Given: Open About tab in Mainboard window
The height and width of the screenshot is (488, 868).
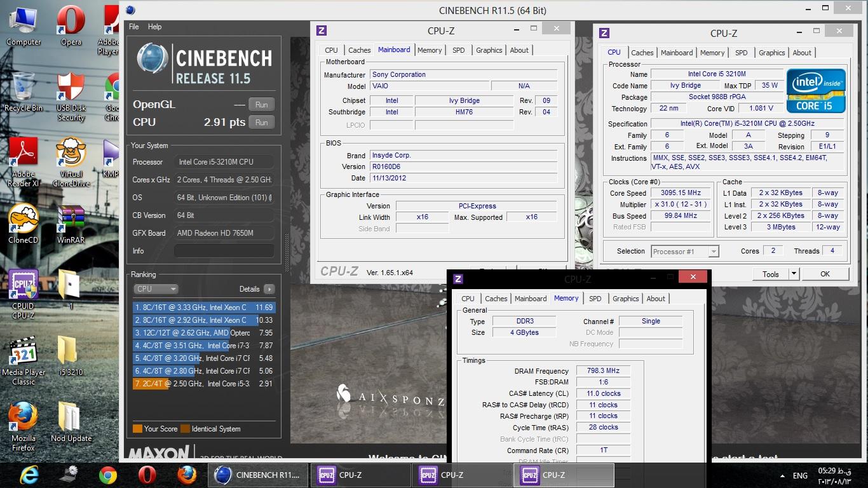Looking at the screenshot, I should pyautogui.click(x=519, y=50).
